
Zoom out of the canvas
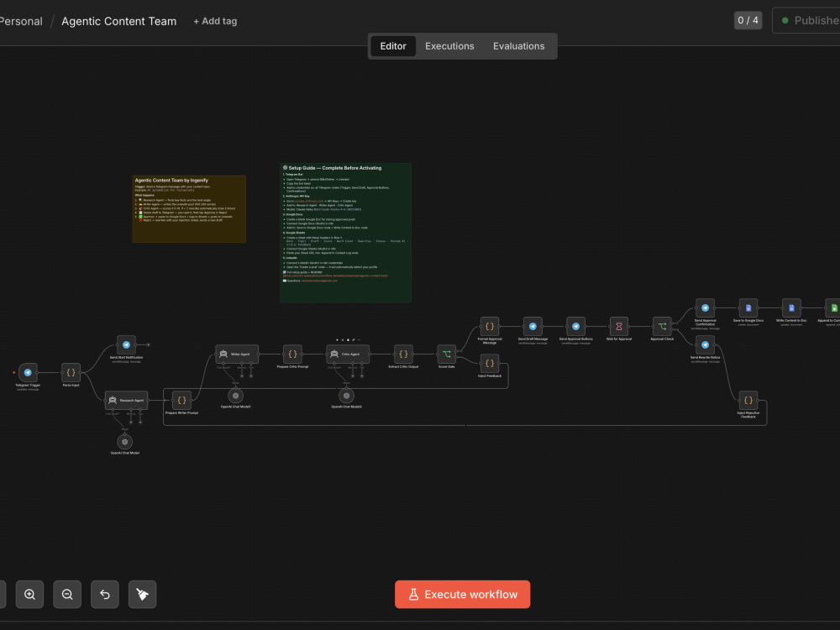pos(67,594)
